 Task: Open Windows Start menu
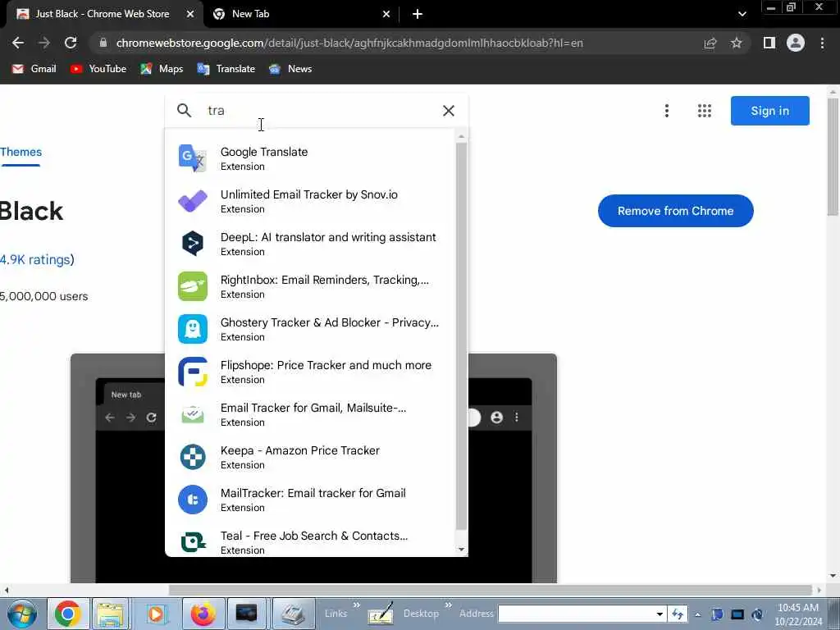coord(21,614)
